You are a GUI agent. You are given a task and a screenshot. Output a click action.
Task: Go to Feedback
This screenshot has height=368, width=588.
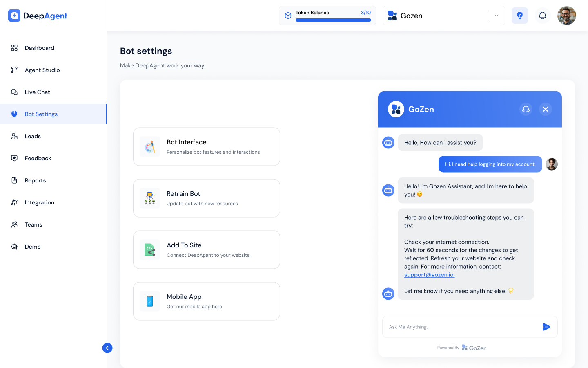pyautogui.click(x=53, y=158)
